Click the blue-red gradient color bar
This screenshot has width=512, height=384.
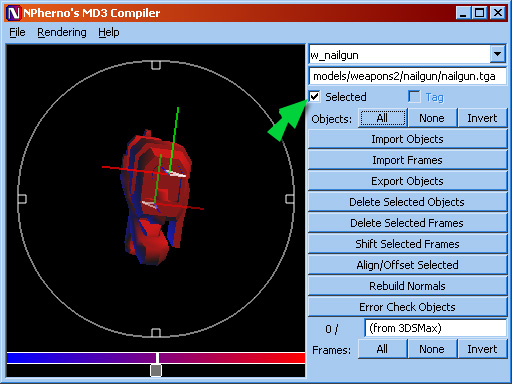(156, 358)
